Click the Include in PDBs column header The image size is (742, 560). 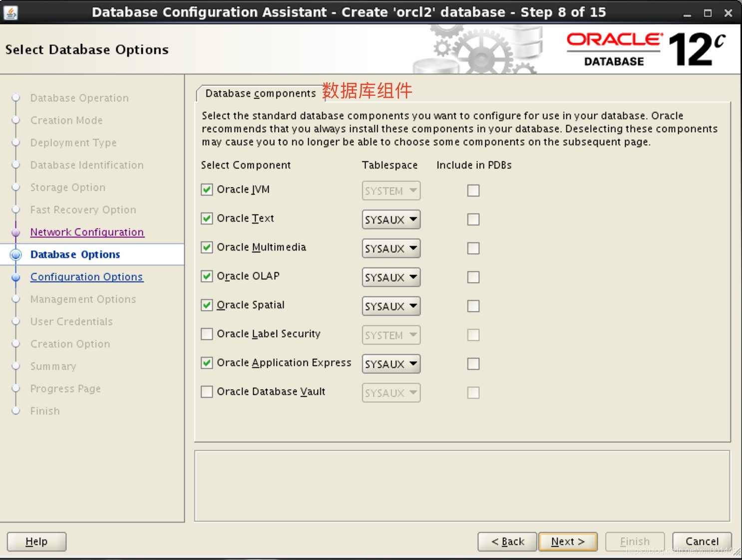[x=474, y=165]
